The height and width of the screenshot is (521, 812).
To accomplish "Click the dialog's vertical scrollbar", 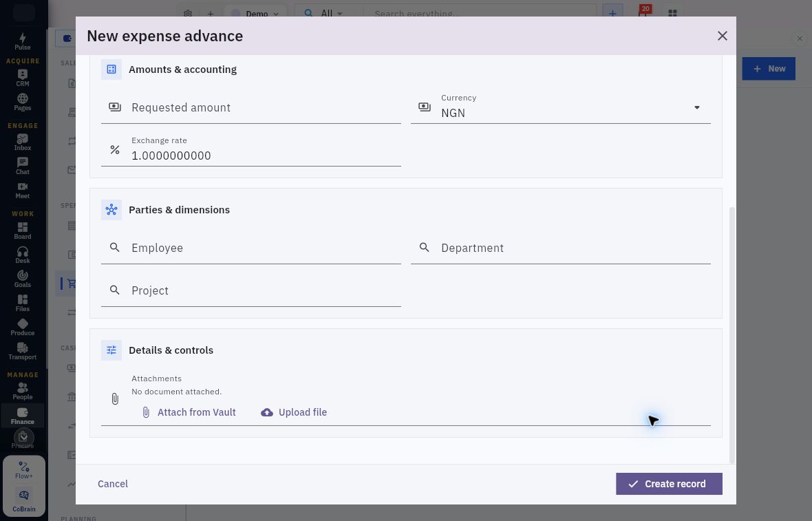I will [731, 335].
